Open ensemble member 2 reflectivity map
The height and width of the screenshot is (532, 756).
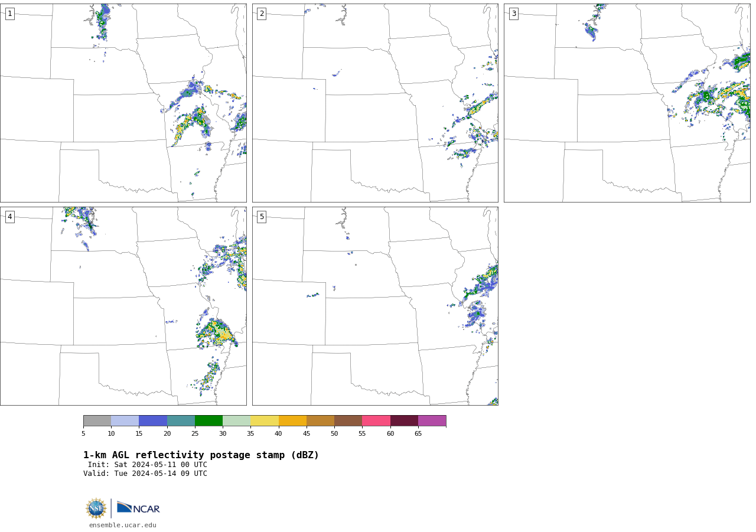tap(375, 103)
